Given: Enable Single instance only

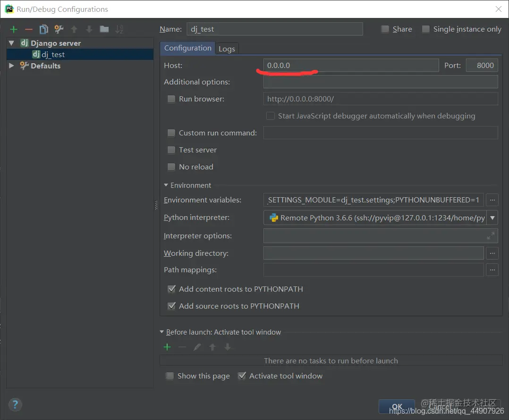Looking at the screenshot, I should (425, 29).
